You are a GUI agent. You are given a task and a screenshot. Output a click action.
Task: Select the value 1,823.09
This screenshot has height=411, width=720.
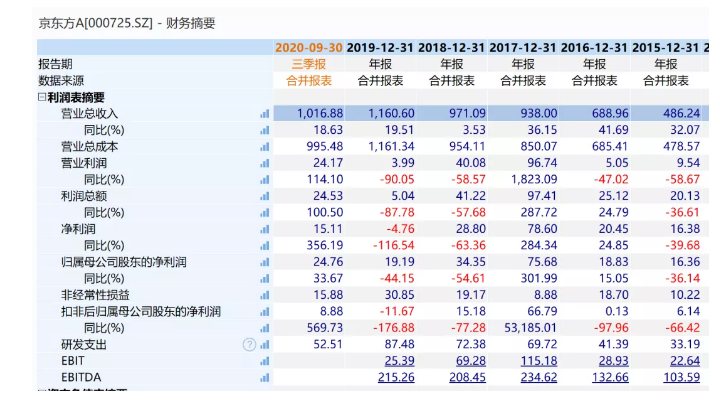(x=534, y=180)
